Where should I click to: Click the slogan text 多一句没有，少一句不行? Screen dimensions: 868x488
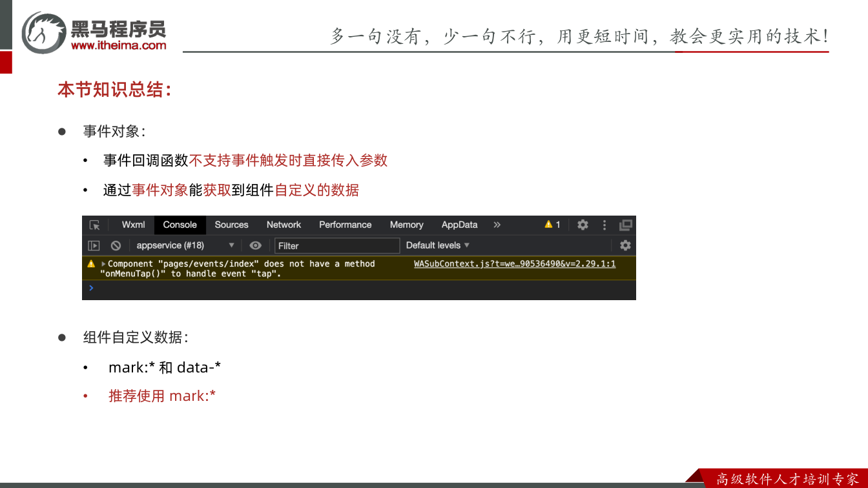(x=433, y=36)
